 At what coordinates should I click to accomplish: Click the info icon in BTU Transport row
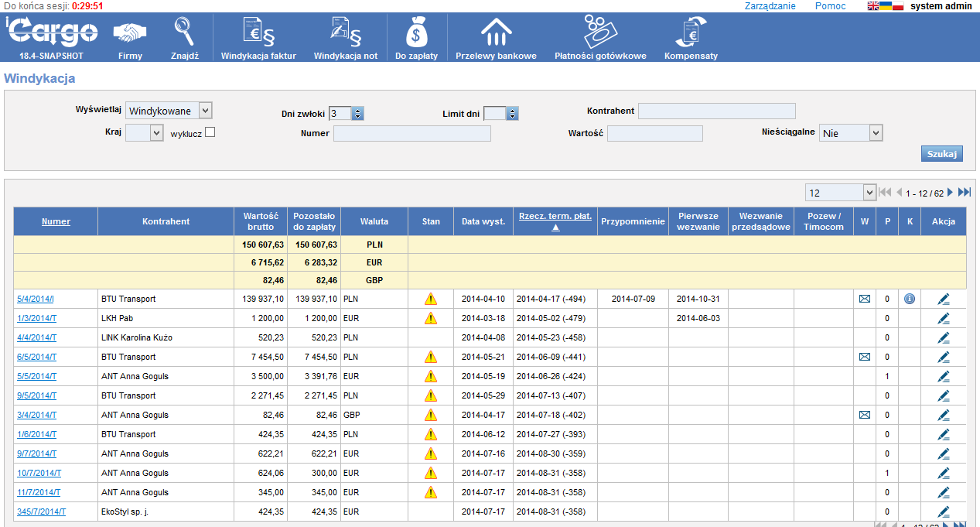tap(909, 299)
